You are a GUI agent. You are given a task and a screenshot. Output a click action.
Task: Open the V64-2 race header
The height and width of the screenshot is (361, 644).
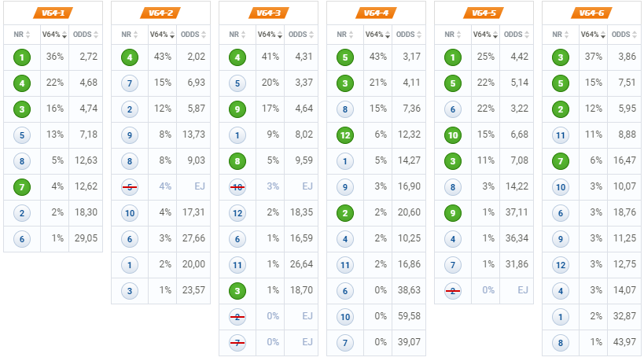[x=160, y=13]
